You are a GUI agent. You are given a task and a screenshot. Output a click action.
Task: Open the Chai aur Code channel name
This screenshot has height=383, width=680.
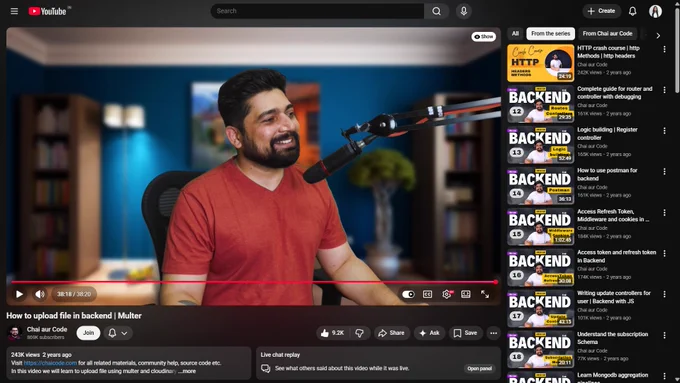47,329
